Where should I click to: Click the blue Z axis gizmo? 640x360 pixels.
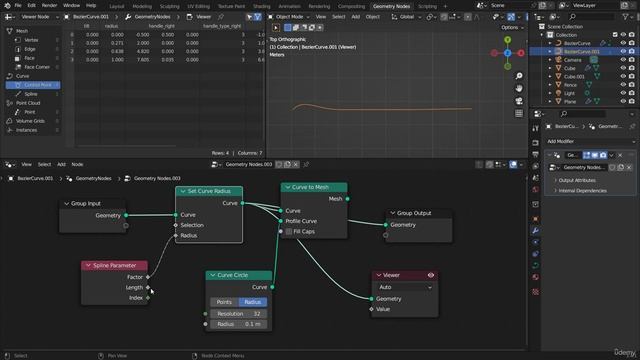click(x=507, y=53)
